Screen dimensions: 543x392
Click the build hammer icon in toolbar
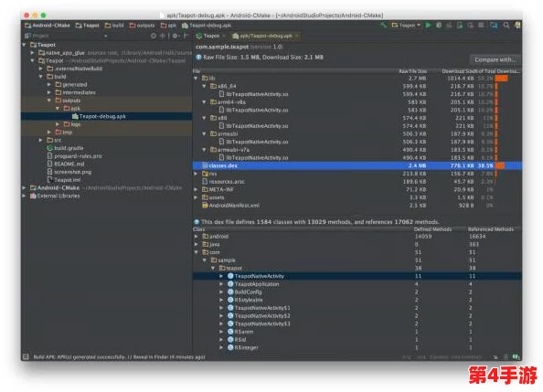tap(383, 26)
